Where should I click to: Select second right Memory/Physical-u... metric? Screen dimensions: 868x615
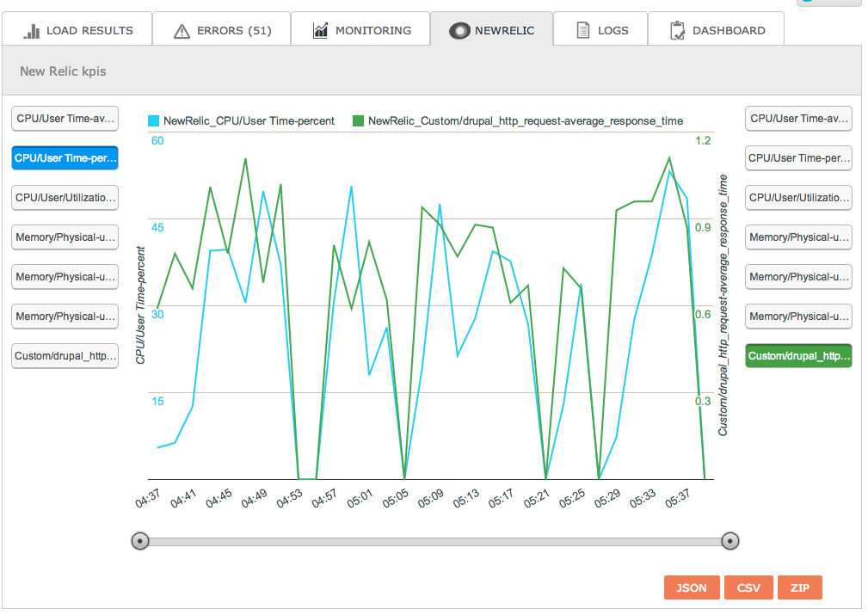tap(798, 277)
